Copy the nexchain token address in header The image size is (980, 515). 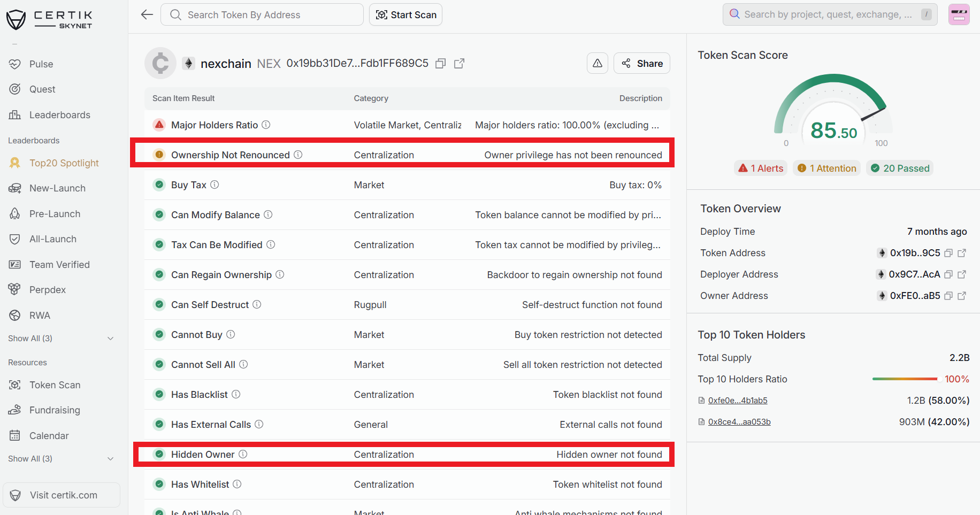[x=441, y=64]
